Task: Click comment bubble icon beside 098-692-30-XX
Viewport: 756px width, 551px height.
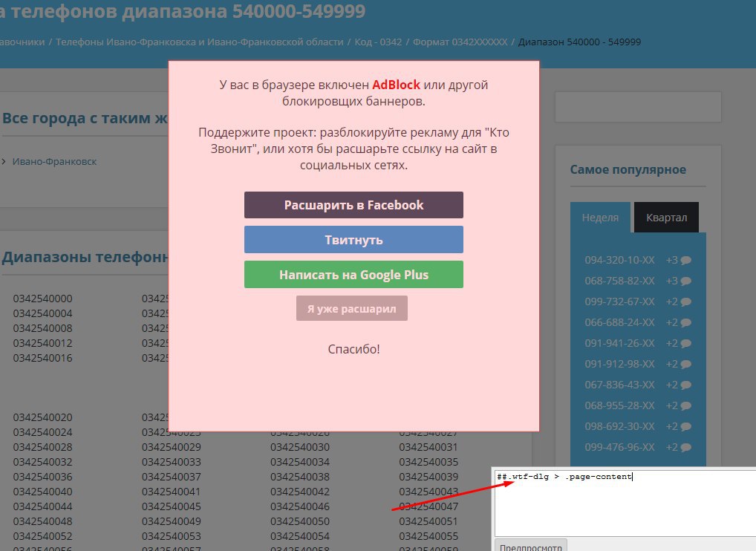Action: [x=685, y=427]
